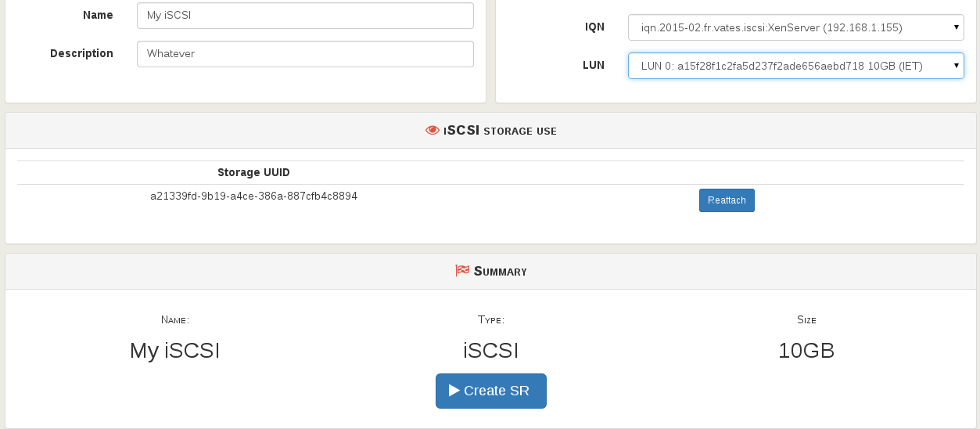Image resolution: width=980 pixels, height=429 pixels.
Task: Click the play triangle icon in Create SR
Action: pyautogui.click(x=454, y=391)
